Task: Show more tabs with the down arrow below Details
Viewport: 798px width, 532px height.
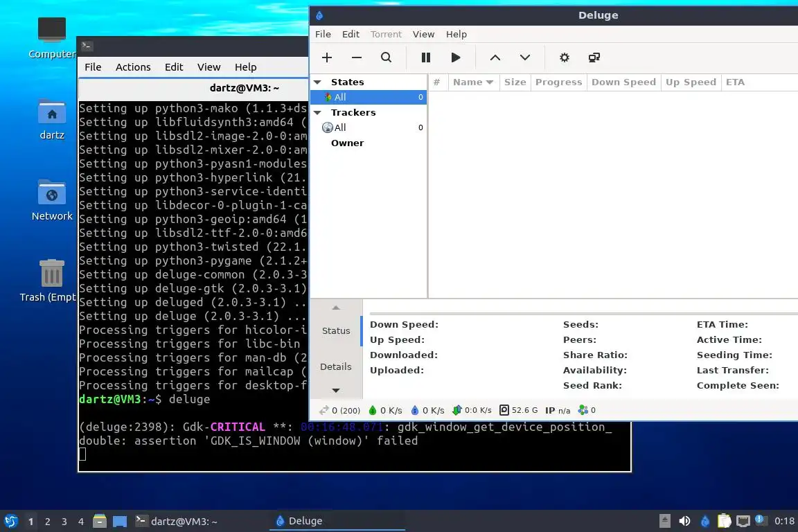Action: (336, 391)
